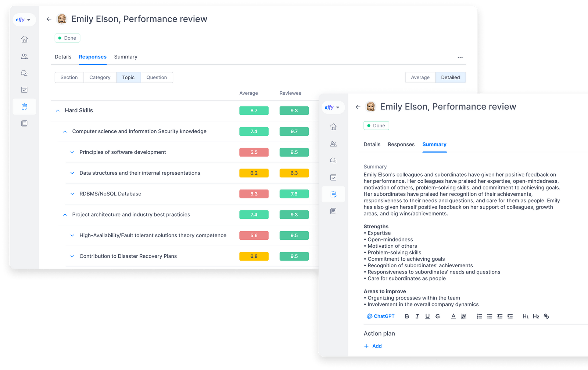This screenshot has height=370, width=588.
Task: Apply strikethrough formatting to summary text
Action: [438, 316]
